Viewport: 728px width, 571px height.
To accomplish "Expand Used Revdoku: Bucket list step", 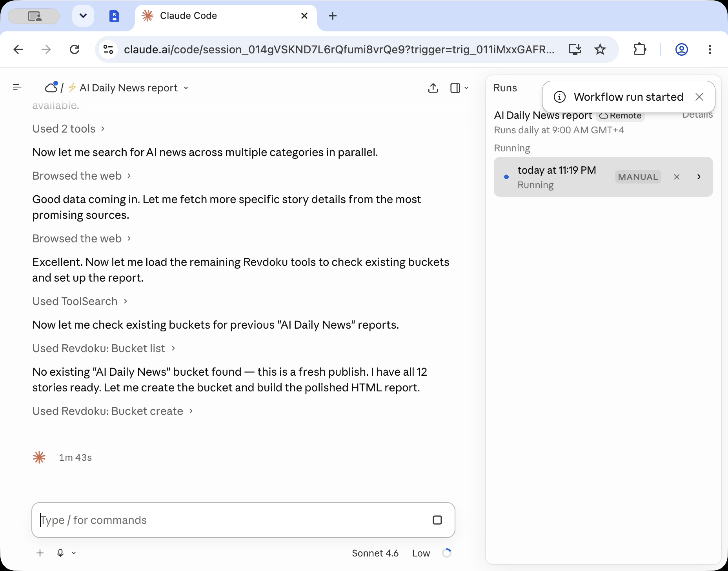I will tap(104, 348).
